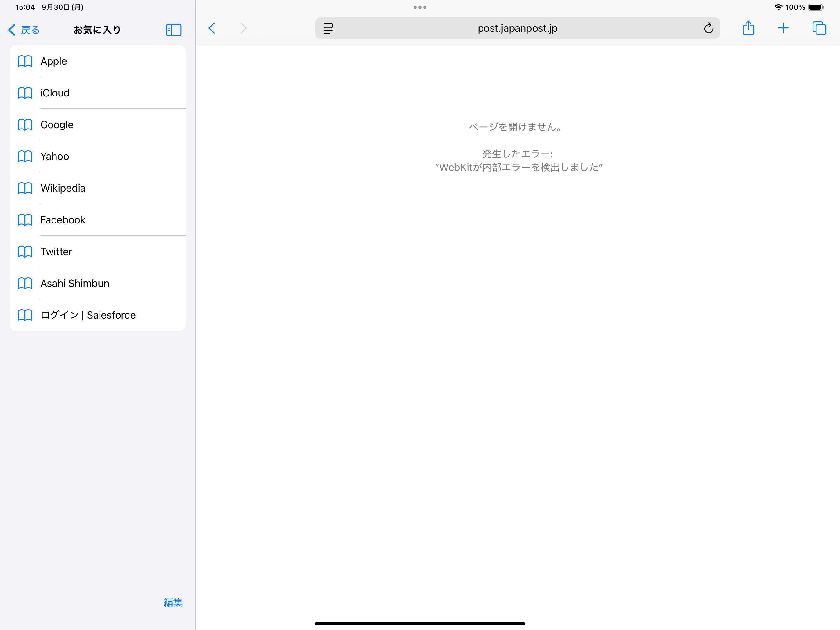
Task: Go back to previous page in Safari
Action: pyautogui.click(x=212, y=28)
